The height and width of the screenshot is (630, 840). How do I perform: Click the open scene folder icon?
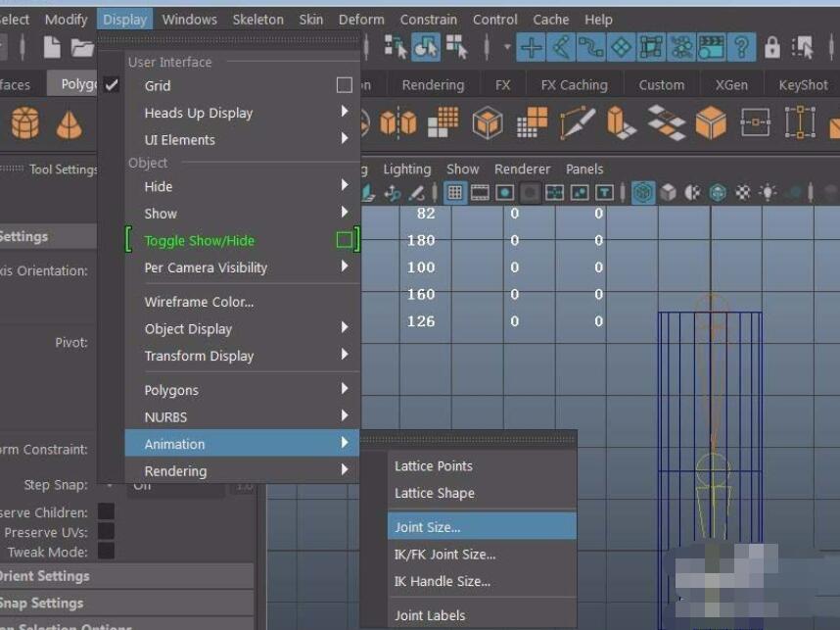tap(82, 47)
